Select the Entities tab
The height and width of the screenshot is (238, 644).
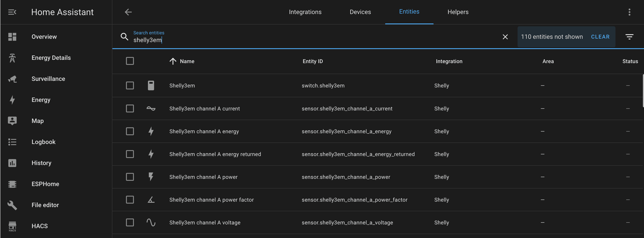tap(409, 12)
